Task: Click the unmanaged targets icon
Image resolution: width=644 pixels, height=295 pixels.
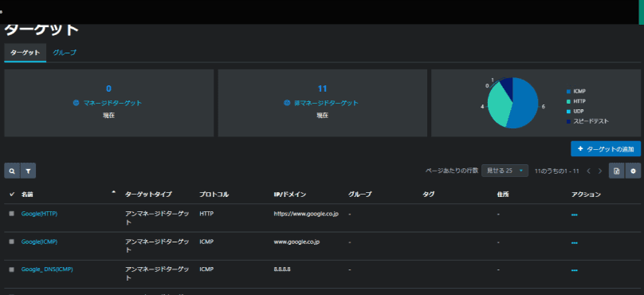Action: [x=287, y=103]
